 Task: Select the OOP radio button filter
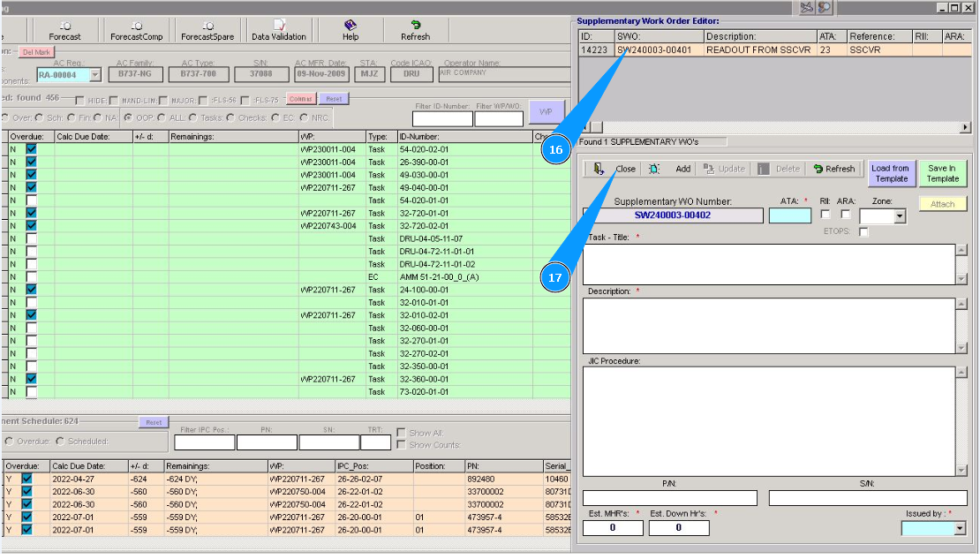coord(129,117)
